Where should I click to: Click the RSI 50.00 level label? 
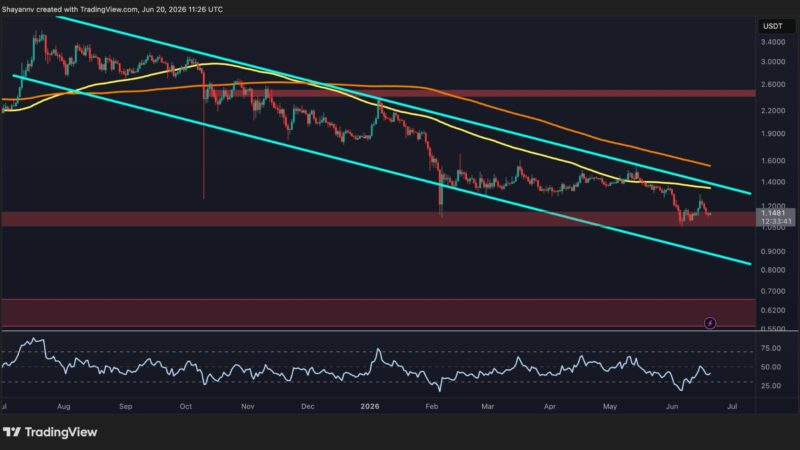pyautogui.click(x=771, y=367)
